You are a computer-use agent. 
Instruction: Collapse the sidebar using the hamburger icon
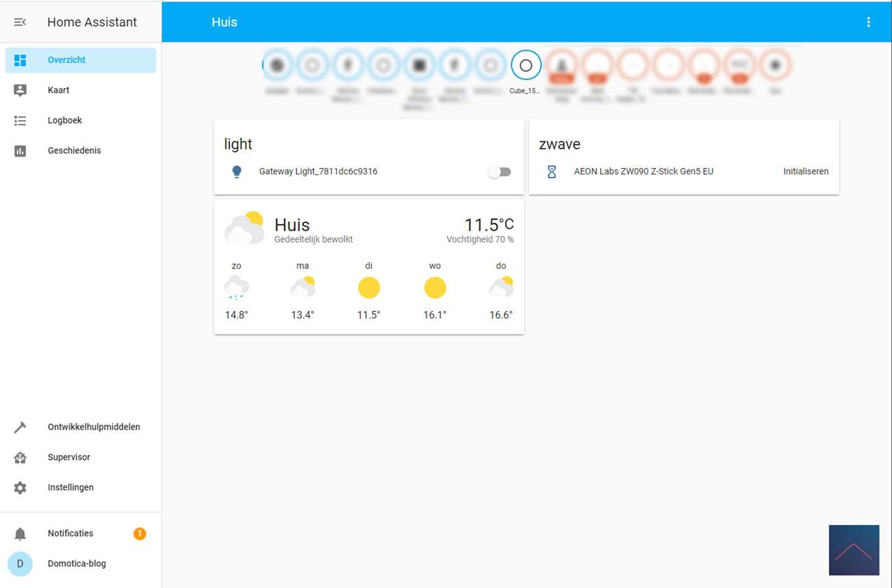[20, 22]
